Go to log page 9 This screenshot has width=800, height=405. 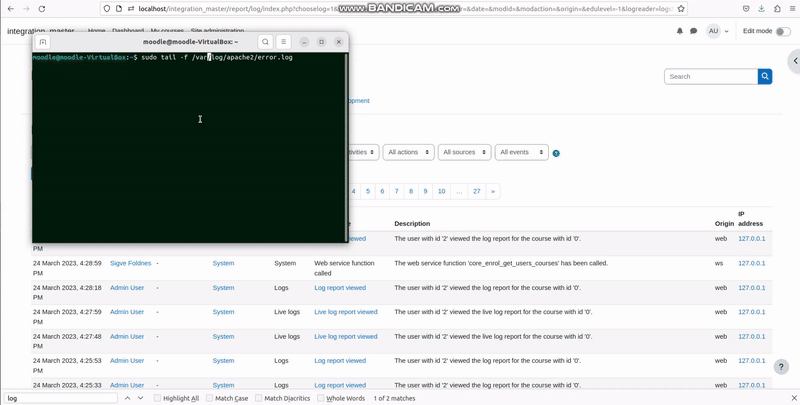425,191
